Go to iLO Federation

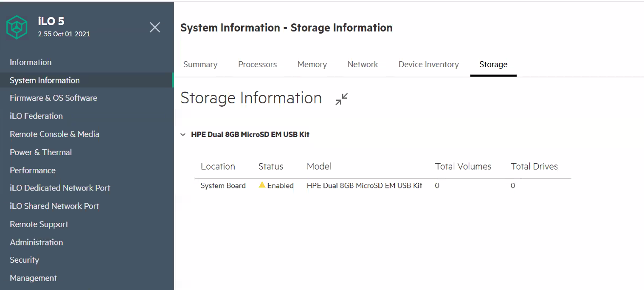[x=36, y=116]
